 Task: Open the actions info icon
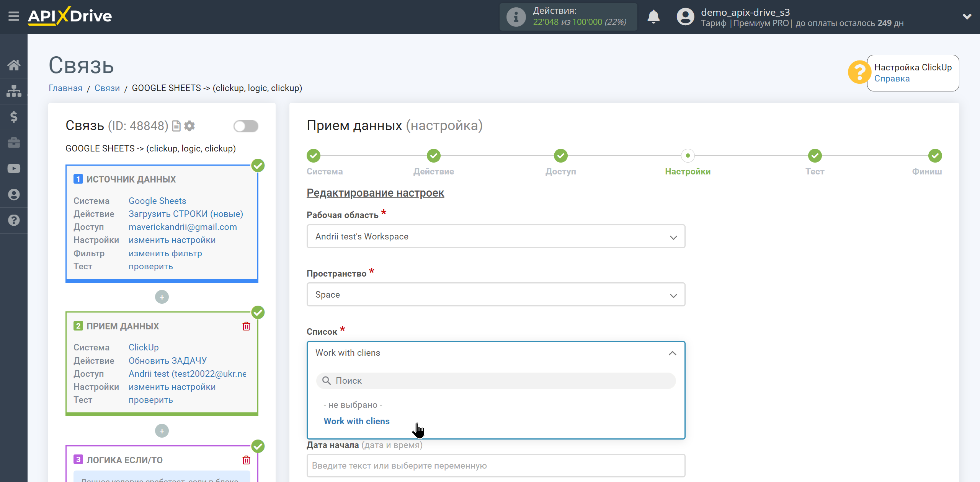(x=516, y=17)
